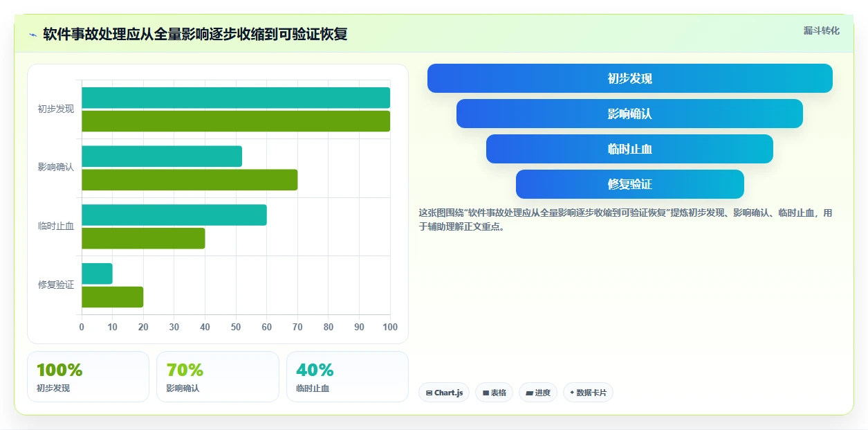Screen dimensions: 868x430
Task: Click the green bar for 临时止血
Action: (143, 238)
